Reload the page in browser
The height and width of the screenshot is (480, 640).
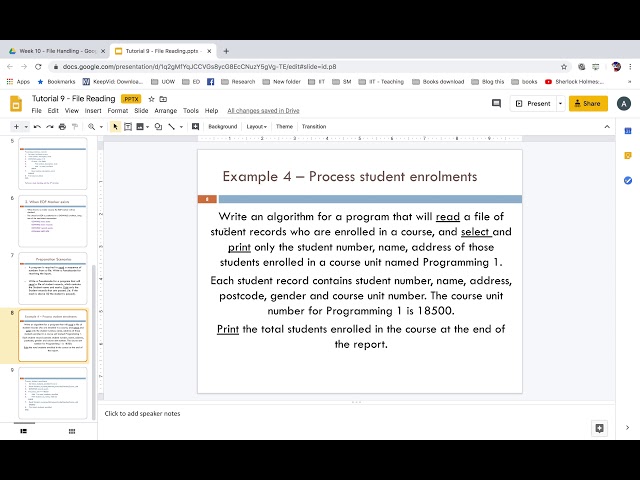point(38,67)
